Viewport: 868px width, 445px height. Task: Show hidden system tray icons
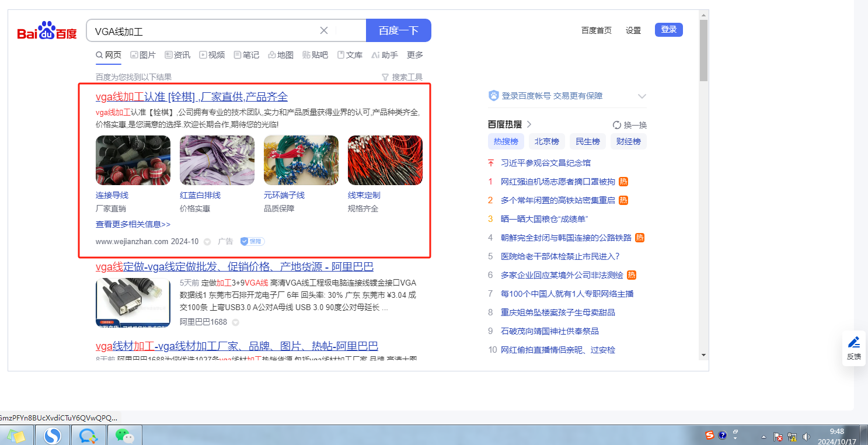click(x=764, y=437)
